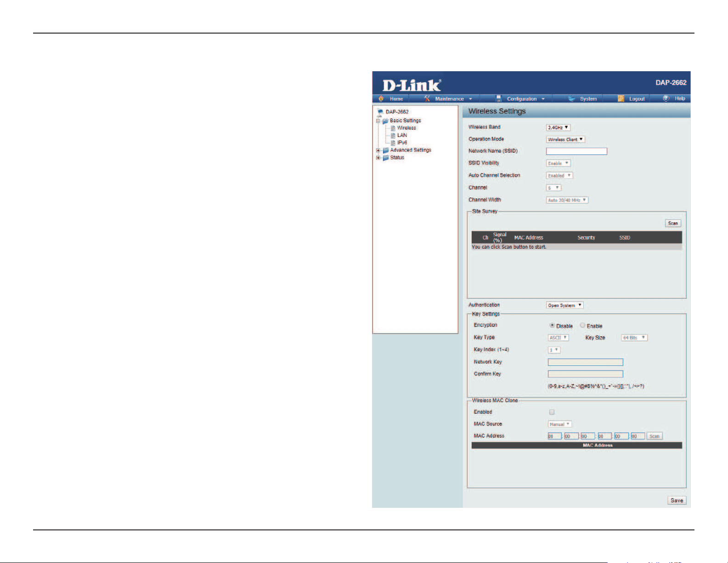Open the Help menu item
The height and width of the screenshot is (563, 728).
pos(680,98)
